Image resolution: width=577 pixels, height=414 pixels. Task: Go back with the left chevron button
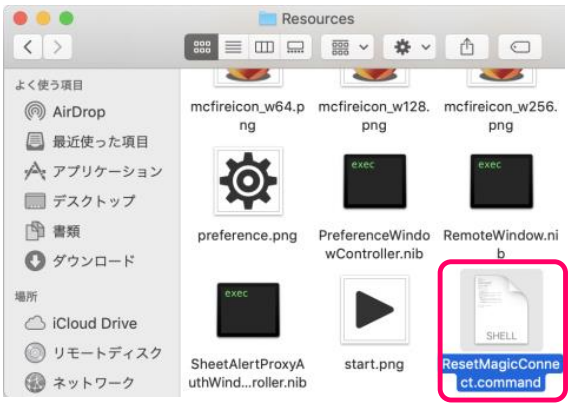(28, 47)
